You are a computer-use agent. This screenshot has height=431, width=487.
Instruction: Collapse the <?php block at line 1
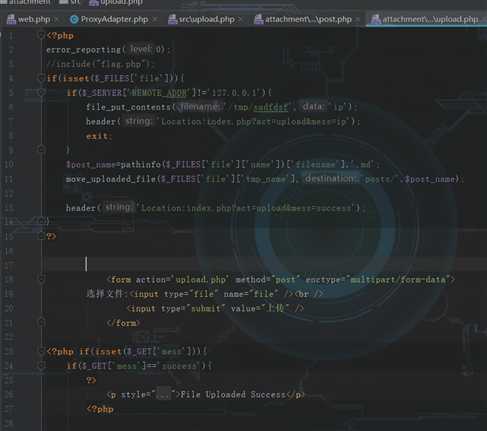(41, 35)
